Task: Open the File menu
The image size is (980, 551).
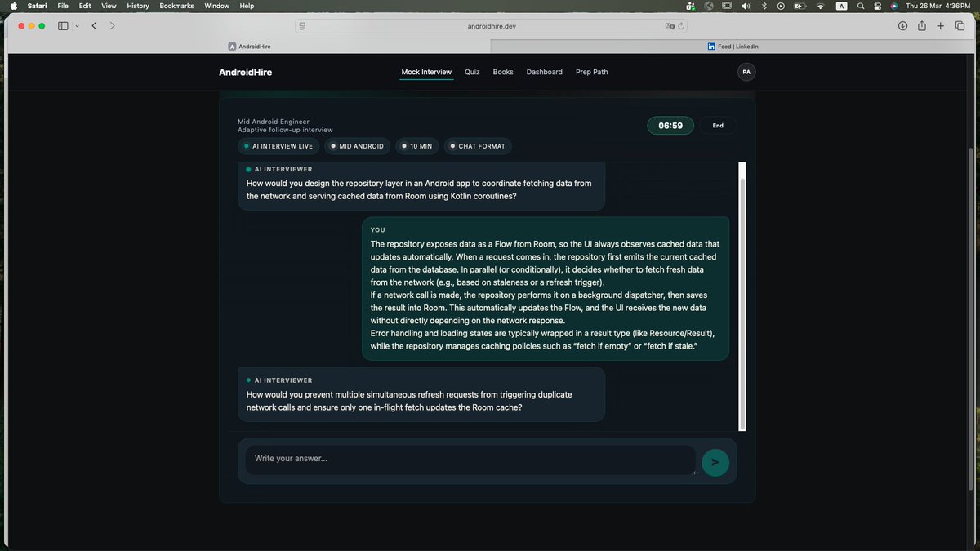Action: click(63, 6)
